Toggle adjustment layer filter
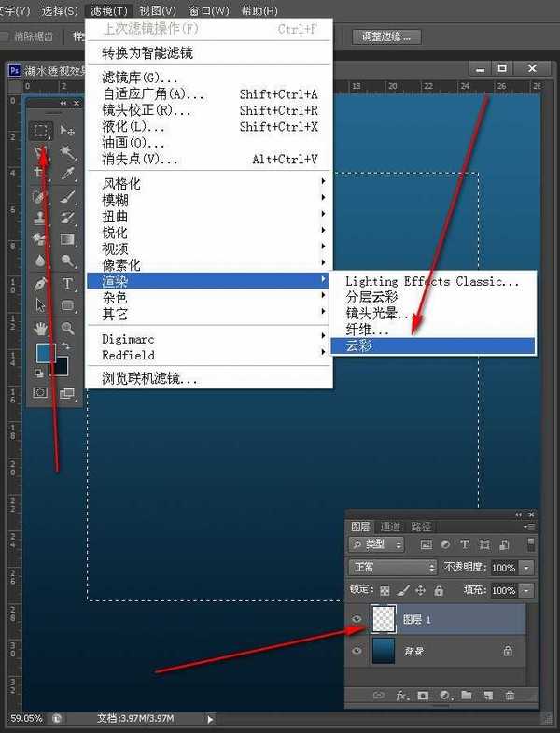Image resolution: width=560 pixels, height=733 pixels. (x=445, y=544)
